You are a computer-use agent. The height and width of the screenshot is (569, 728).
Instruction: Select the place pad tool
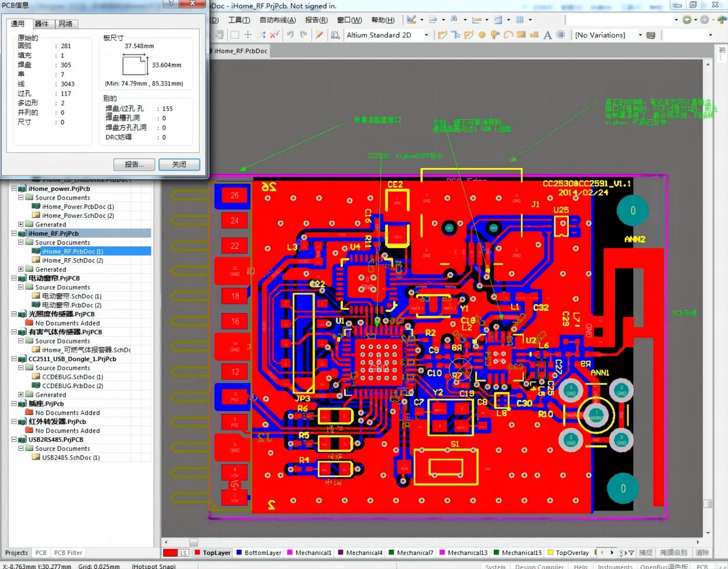click(x=482, y=35)
